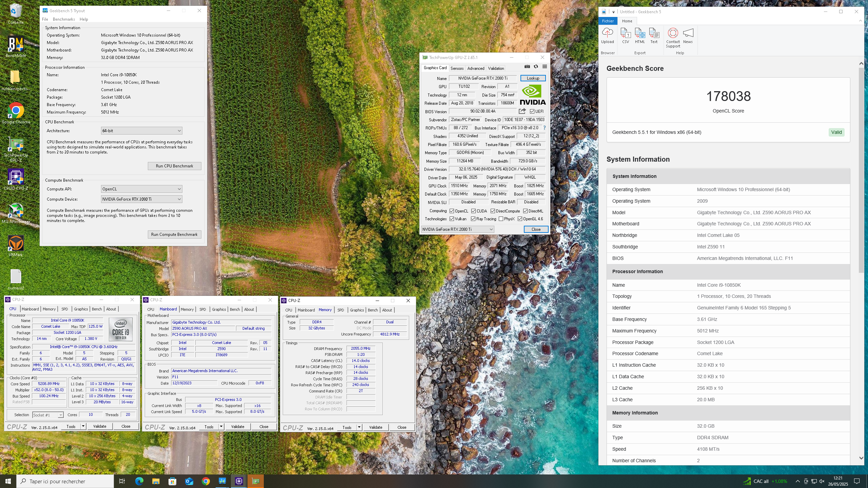Open numero2 text file on desktop

(16, 279)
